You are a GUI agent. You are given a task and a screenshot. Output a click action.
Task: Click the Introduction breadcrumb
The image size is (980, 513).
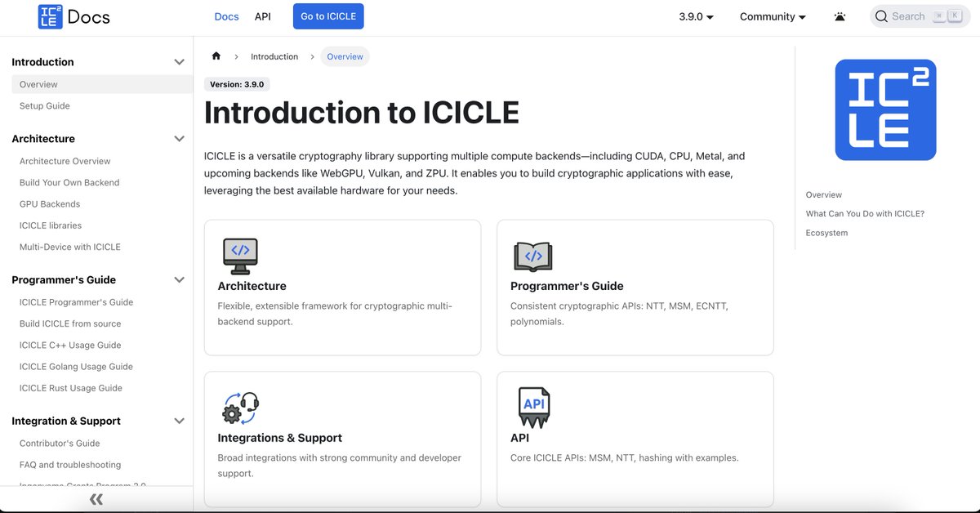coord(274,56)
